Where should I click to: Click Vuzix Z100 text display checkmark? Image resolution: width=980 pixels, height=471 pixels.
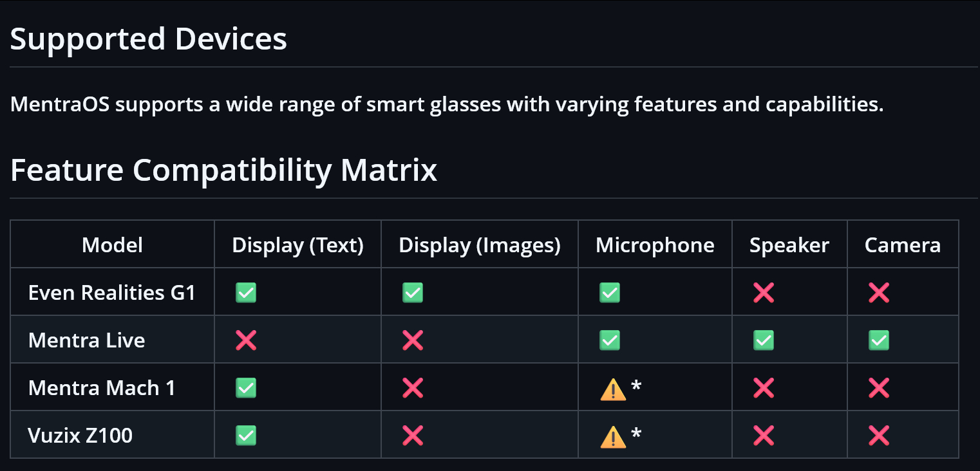(246, 436)
